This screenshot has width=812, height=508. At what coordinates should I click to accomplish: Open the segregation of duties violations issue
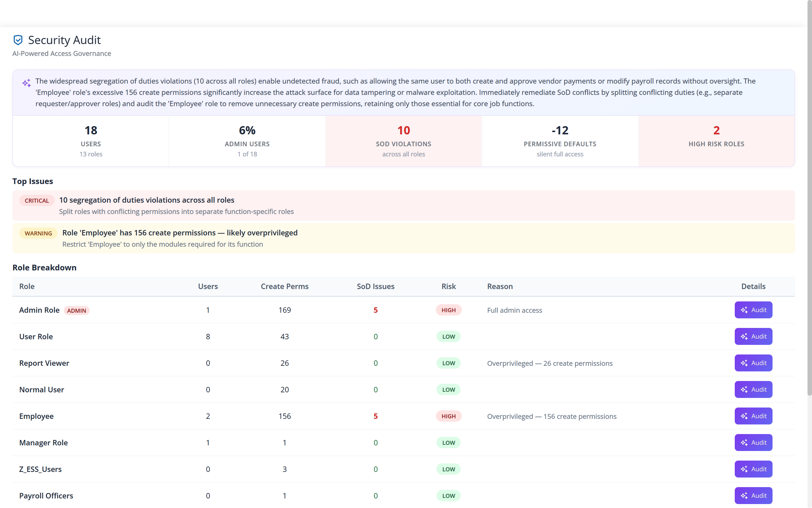(x=404, y=206)
